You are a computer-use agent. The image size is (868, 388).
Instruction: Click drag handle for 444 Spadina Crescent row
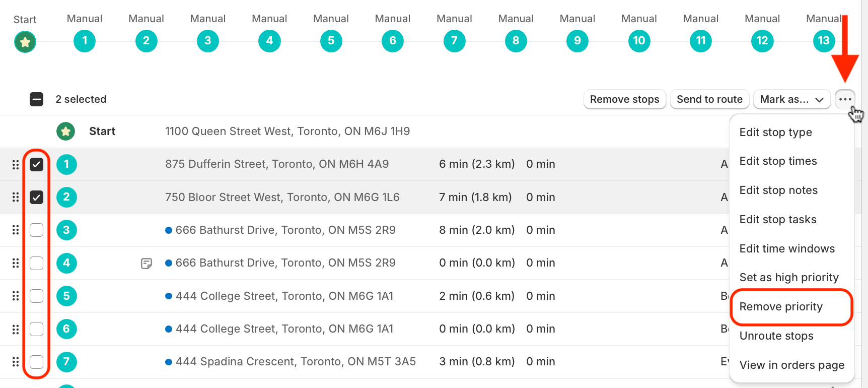tap(16, 362)
